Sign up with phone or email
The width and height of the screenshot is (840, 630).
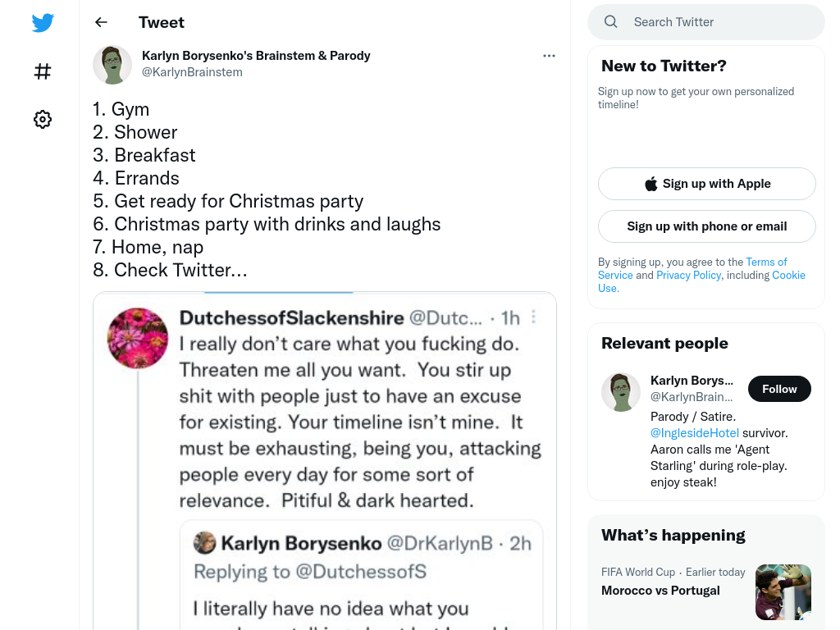click(x=706, y=226)
